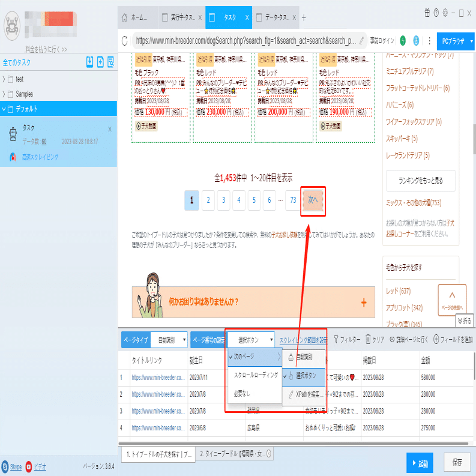This screenshot has width=476, height=476.
Task: Click the URL edit pencil icon
Action: click(x=361, y=40)
